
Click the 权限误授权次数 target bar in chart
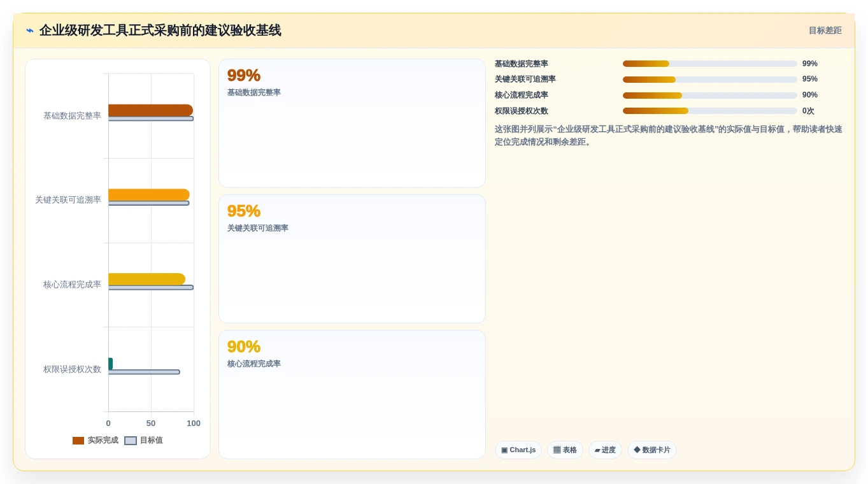click(x=144, y=372)
